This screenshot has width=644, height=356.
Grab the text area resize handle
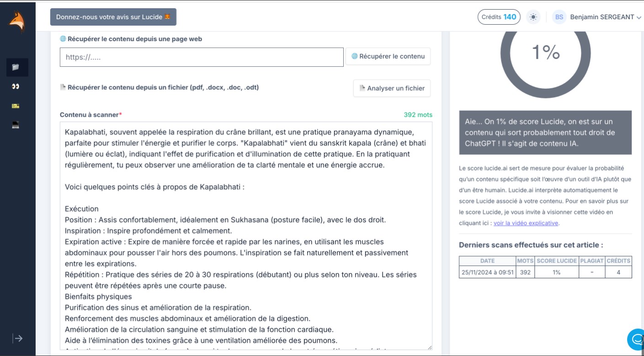pos(429,347)
